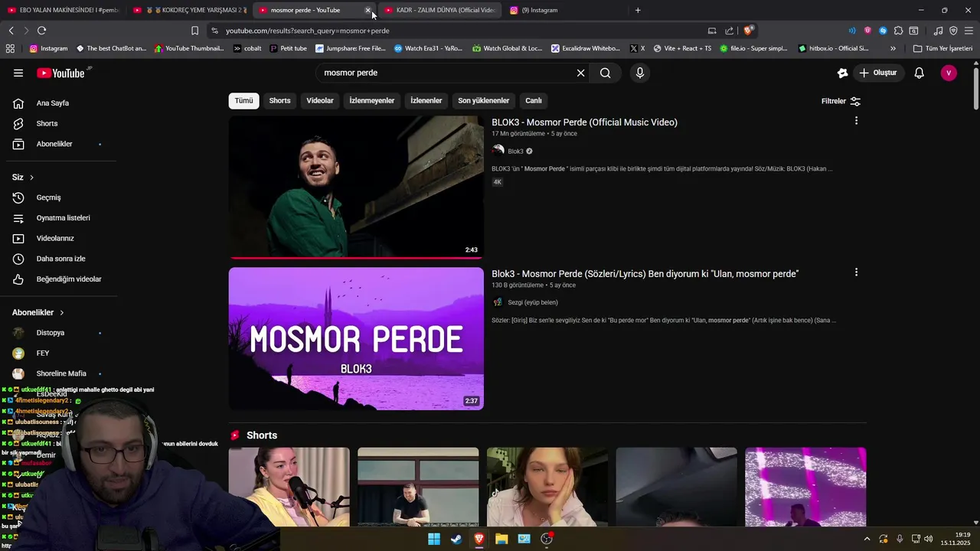This screenshot has height=551, width=980.
Task: Select the Son yüklenenler filter chip
Action: coord(484,101)
